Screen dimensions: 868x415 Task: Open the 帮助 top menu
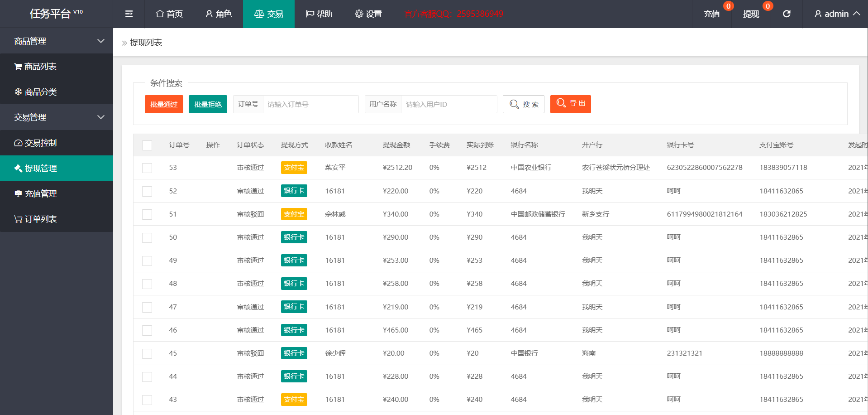(x=319, y=14)
